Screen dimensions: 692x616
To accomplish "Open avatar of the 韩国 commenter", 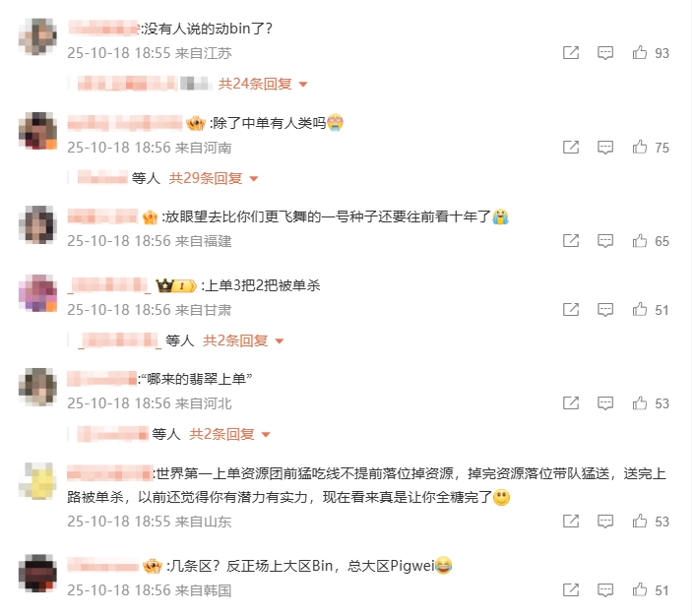I will tap(38, 574).
